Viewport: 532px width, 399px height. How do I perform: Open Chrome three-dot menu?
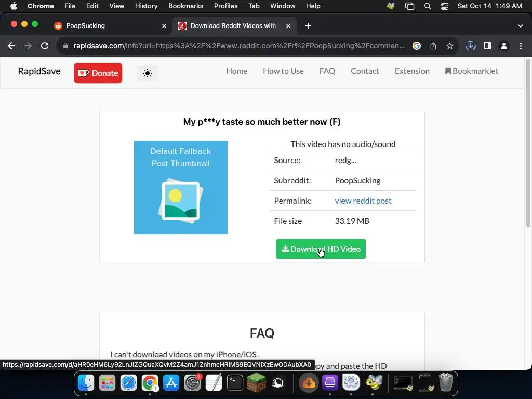point(521,46)
